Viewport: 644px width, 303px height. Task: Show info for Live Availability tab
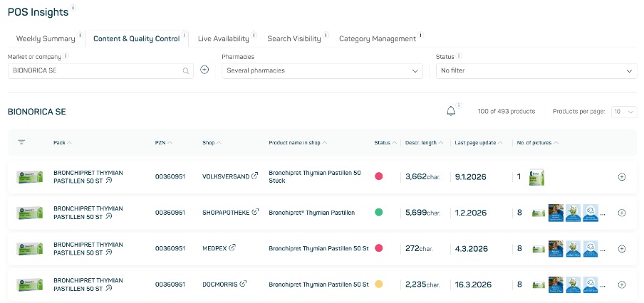[254, 35]
